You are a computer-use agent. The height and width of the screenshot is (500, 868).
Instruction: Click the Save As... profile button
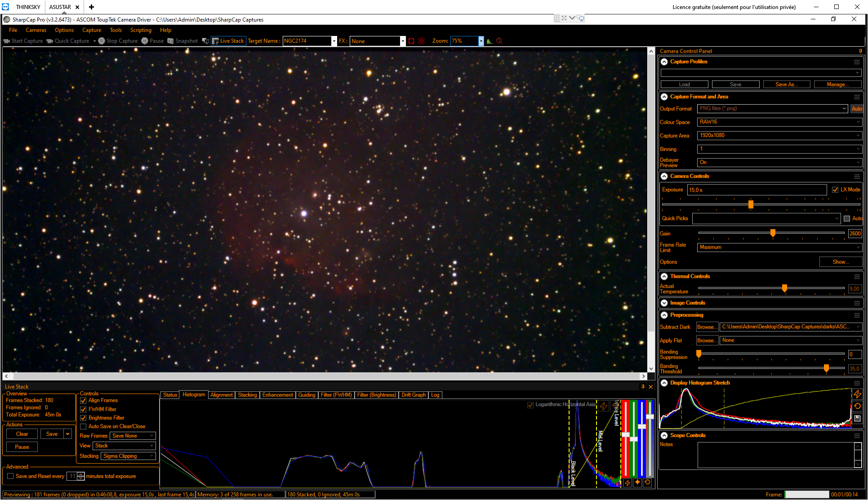point(787,85)
